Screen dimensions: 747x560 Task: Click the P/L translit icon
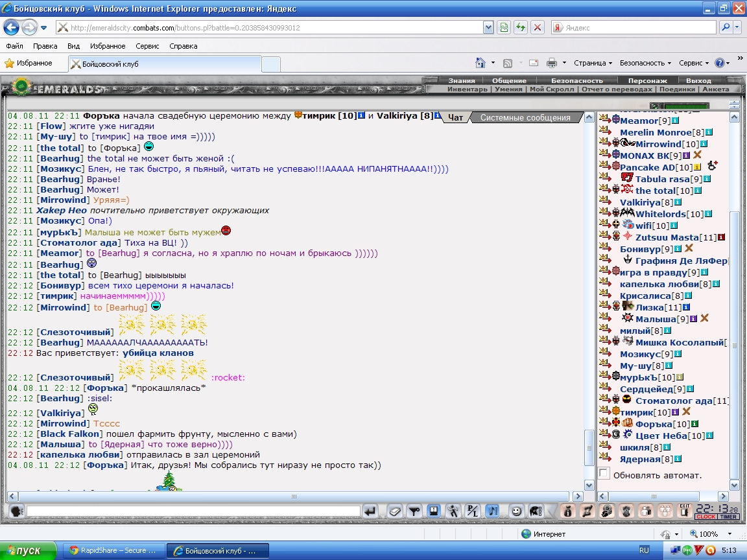[x=473, y=511]
